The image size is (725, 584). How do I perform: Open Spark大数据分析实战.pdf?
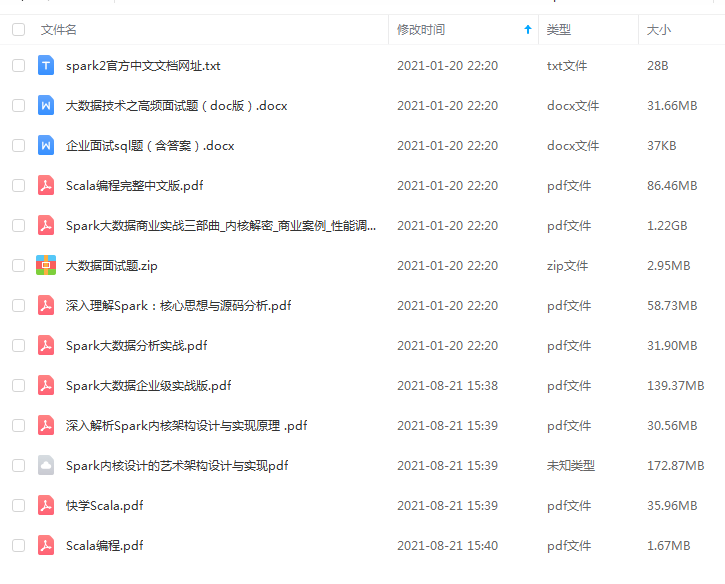click(x=136, y=346)
